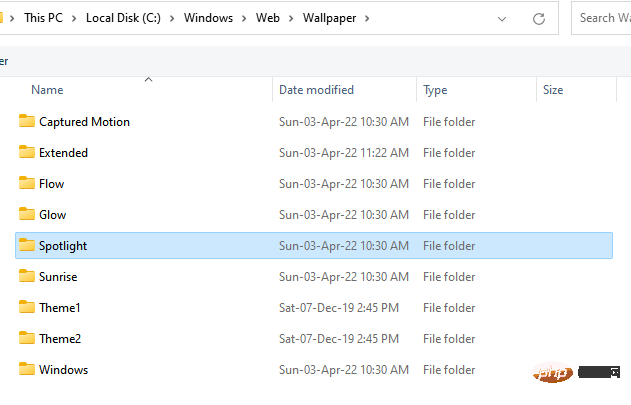Select the Glow folder icon
631x405 pixels.
(x=27, y=214)
